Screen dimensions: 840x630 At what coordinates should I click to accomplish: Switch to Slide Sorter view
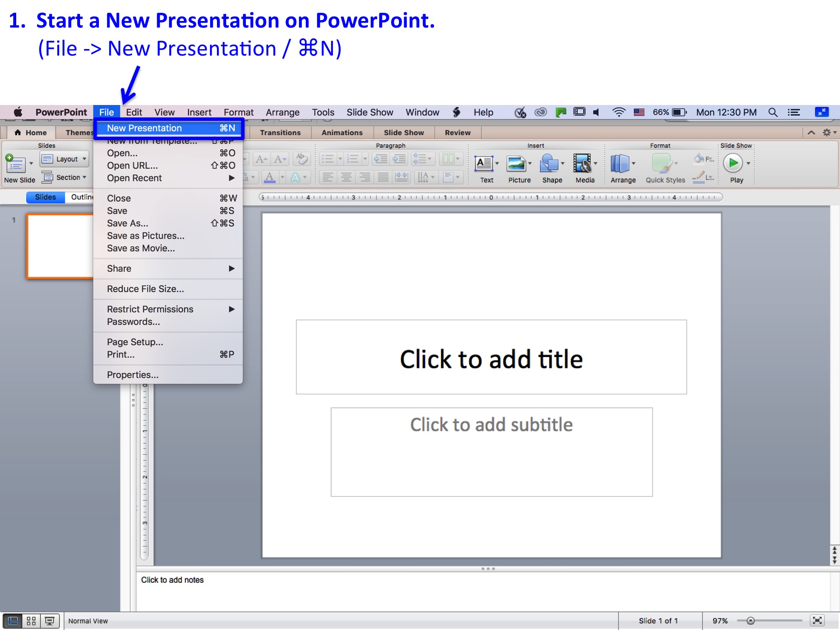pos(31,621)
